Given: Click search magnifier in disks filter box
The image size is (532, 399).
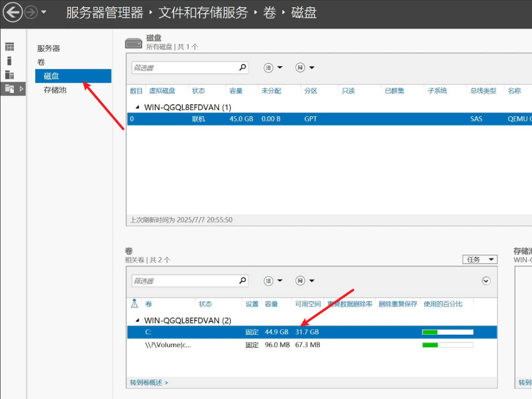Looking at the screenshot, I should [243, 67].
